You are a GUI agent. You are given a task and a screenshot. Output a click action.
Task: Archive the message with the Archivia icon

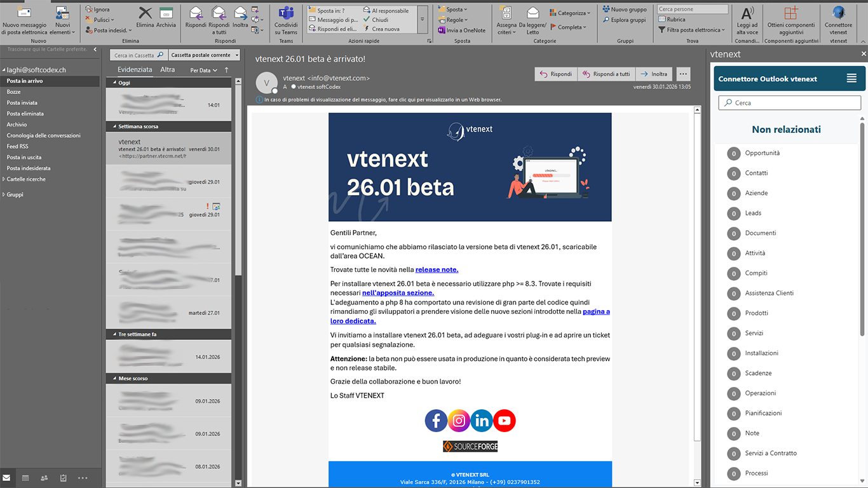(166, 13)
